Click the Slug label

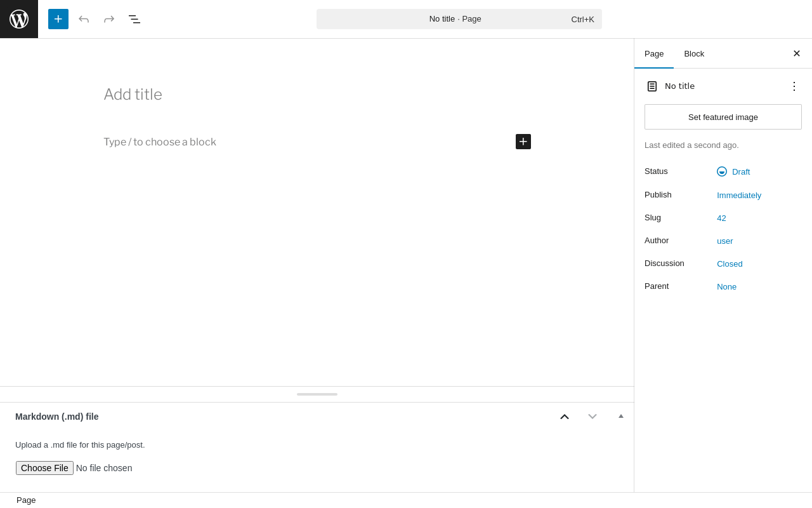653,218
